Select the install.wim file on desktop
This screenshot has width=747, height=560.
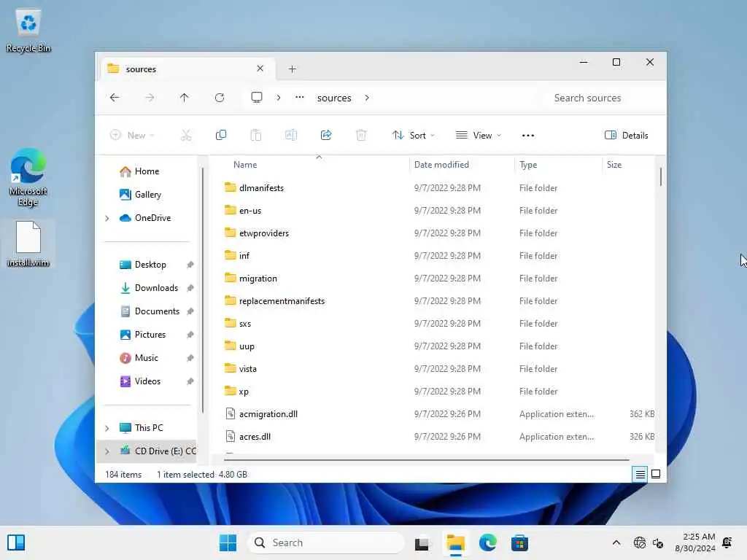(x=28, y=244)
